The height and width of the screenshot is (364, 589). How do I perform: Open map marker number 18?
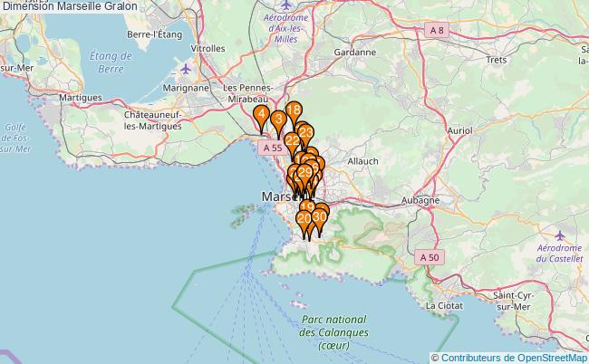293,110
